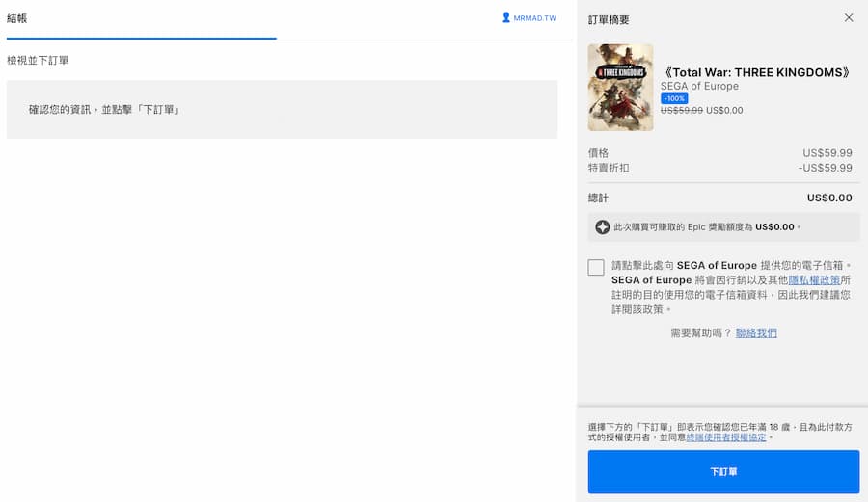Viewport: 868px width, 502px height.
Task: Click the -100% discount badge
Action: (674, 98)
